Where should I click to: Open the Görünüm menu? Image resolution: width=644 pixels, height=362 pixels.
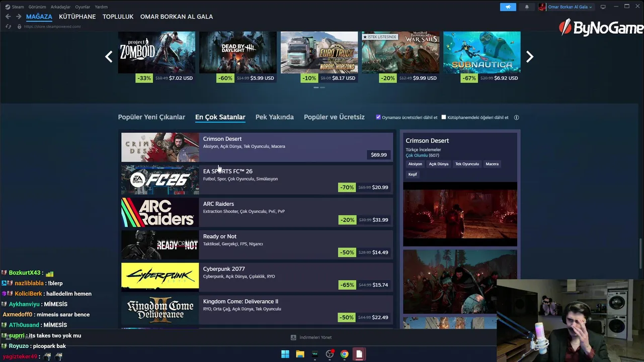point(37,7)
